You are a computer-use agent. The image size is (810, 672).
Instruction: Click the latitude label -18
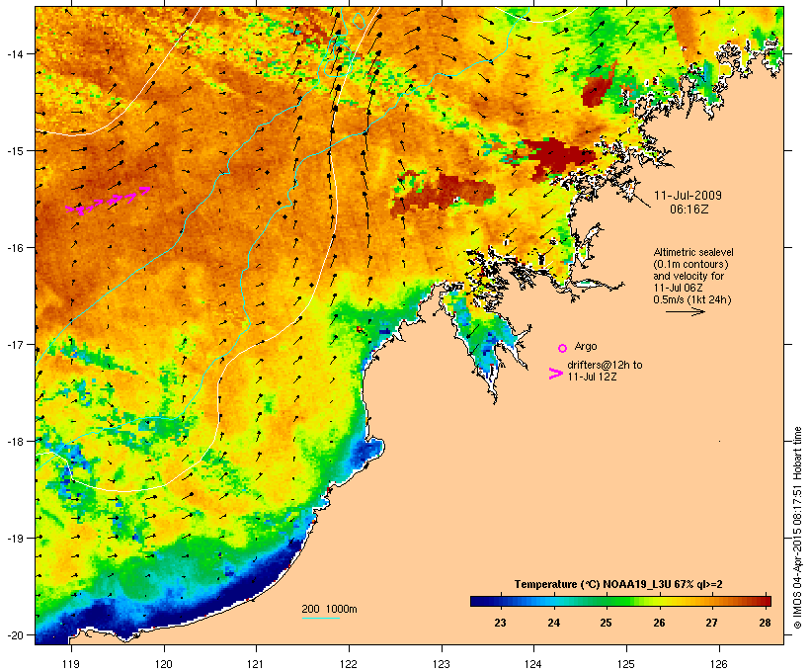(x=14, y=442)
